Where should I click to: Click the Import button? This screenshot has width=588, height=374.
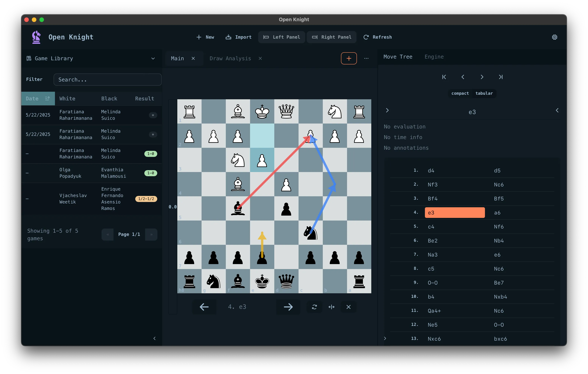pyautogui.click(x=238, y=37)
